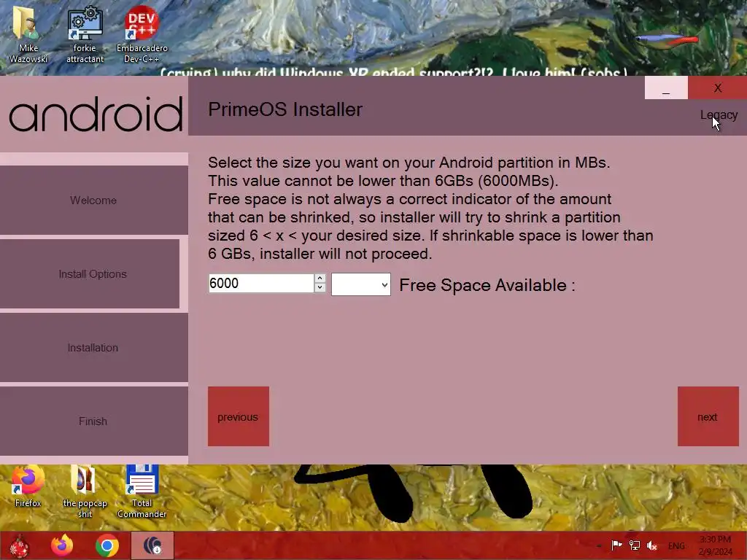This screenshot has width=747, height=560.
Task: Switch to Legacy mode link
Action: (x=719, y=115)
